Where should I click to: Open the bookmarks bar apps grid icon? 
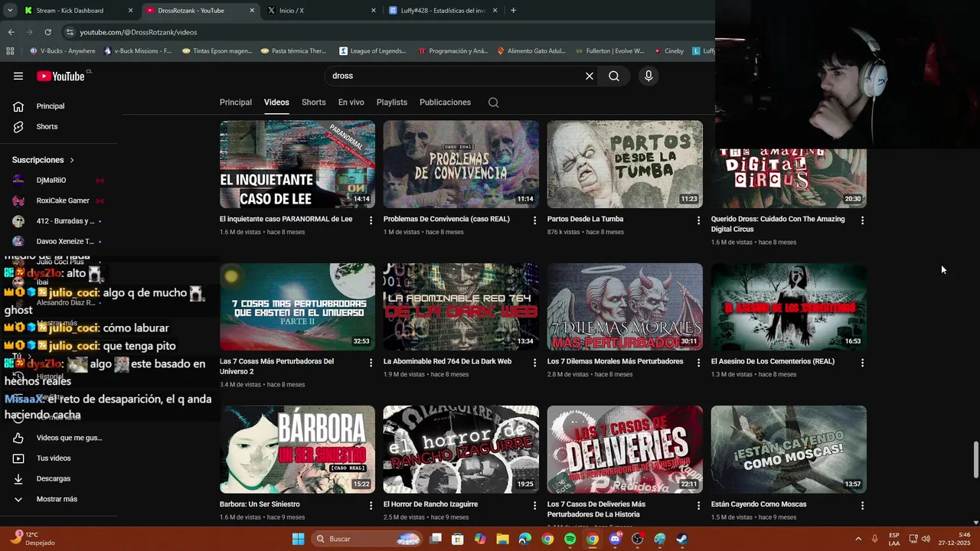10,51
